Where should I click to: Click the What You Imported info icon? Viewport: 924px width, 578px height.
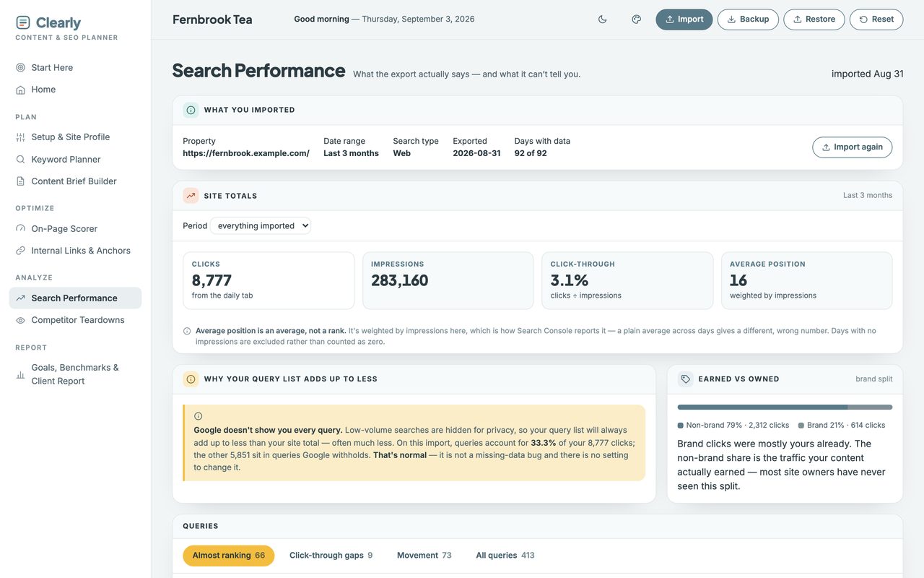click(191, 111)
